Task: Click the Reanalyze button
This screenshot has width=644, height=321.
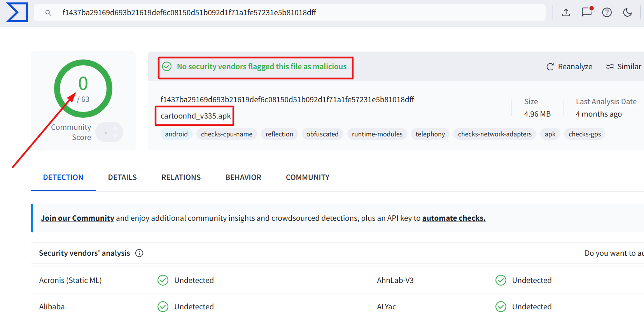Action: point(569,66)
